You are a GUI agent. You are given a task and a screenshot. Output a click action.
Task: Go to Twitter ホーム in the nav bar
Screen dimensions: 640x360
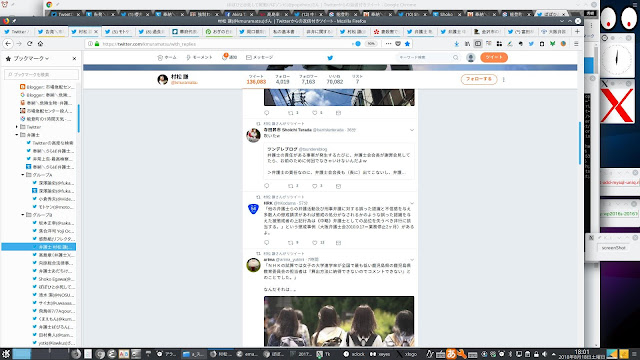point(167,58)
